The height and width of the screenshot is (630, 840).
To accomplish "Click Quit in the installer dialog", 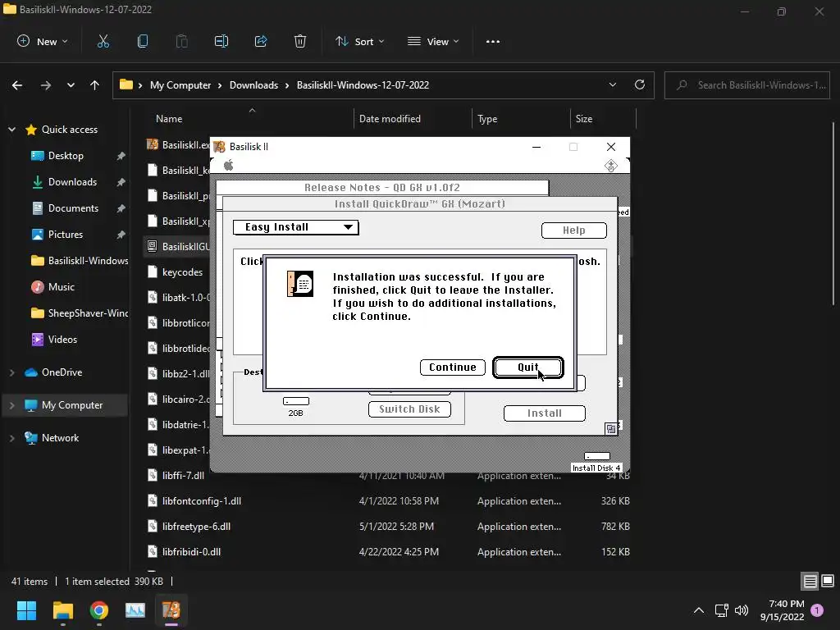I will pos(527,367).
